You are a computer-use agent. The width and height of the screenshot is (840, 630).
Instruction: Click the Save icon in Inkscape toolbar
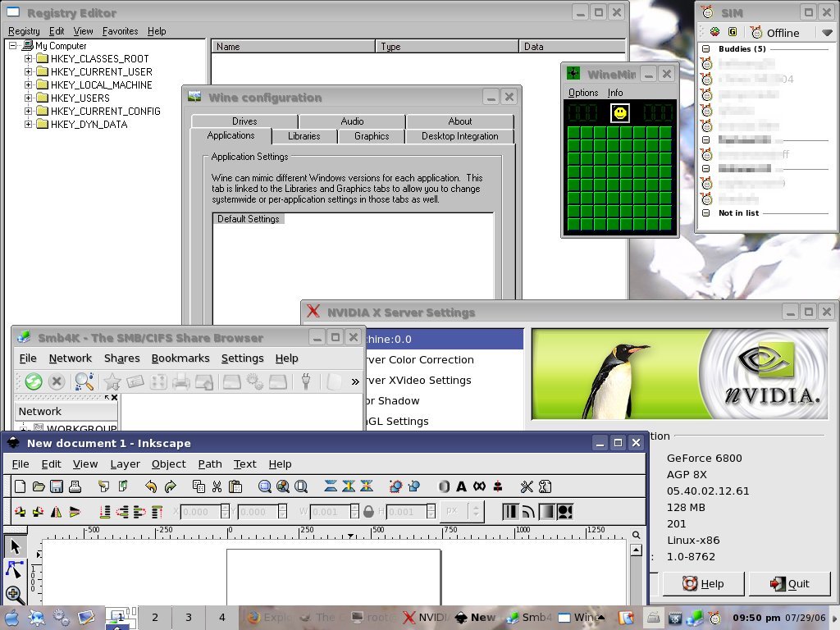[57, 486]
